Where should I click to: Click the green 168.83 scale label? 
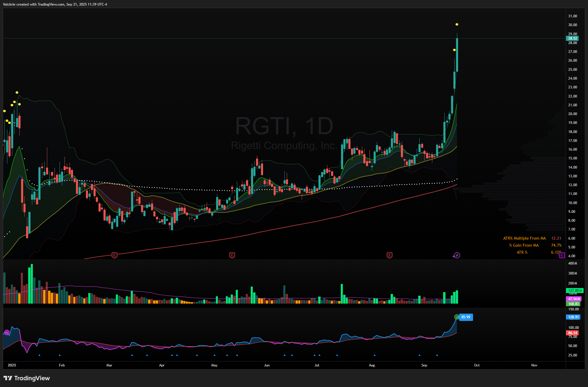(x=573, y=304)
